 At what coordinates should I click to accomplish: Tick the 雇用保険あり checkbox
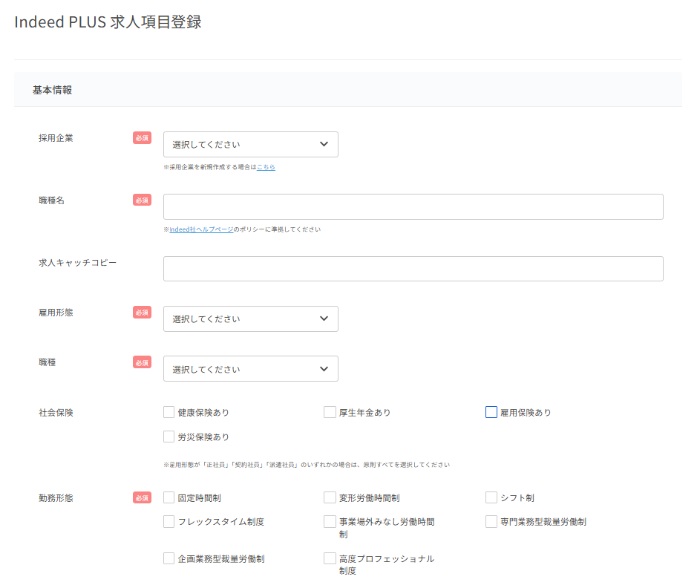pos(491,412)
